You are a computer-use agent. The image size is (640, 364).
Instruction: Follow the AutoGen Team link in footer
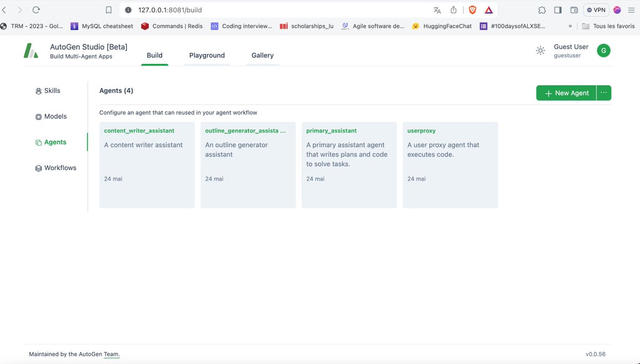111,354
